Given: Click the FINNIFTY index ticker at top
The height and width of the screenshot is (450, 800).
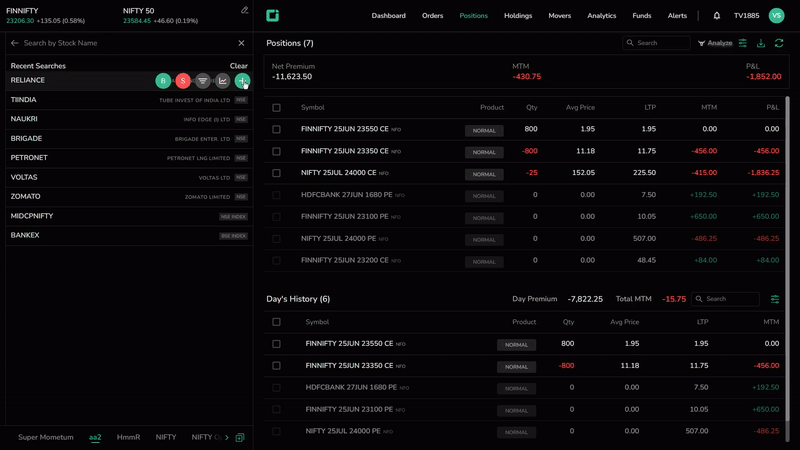Looking at the screenshot, I should pos(45,16).
